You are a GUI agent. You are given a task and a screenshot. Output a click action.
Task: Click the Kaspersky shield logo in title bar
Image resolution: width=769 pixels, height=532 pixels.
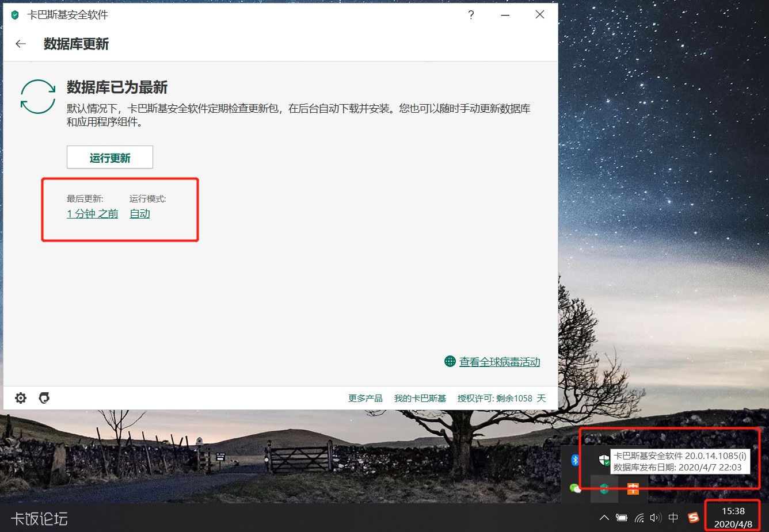(x=15, y=15)
